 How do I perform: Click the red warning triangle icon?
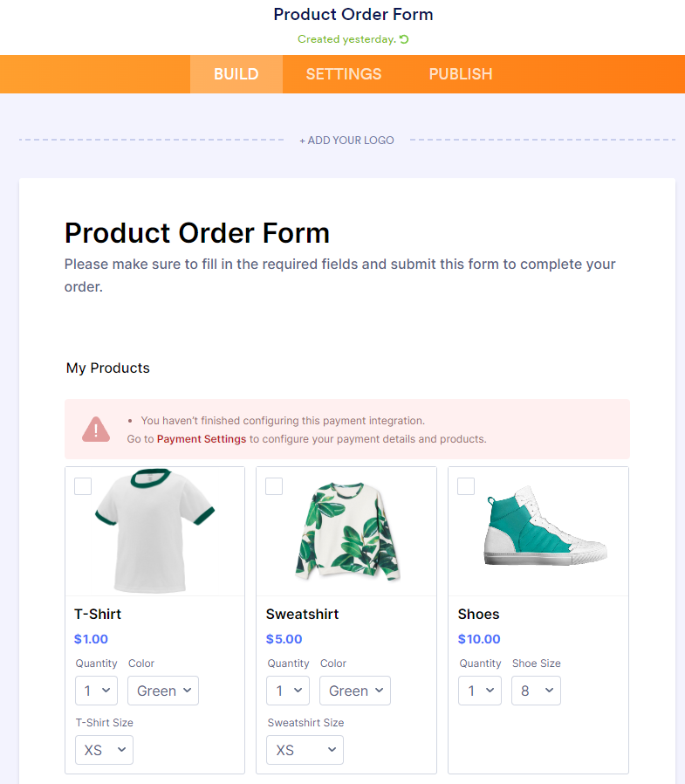pyautogui.click(x=96, y=430)
